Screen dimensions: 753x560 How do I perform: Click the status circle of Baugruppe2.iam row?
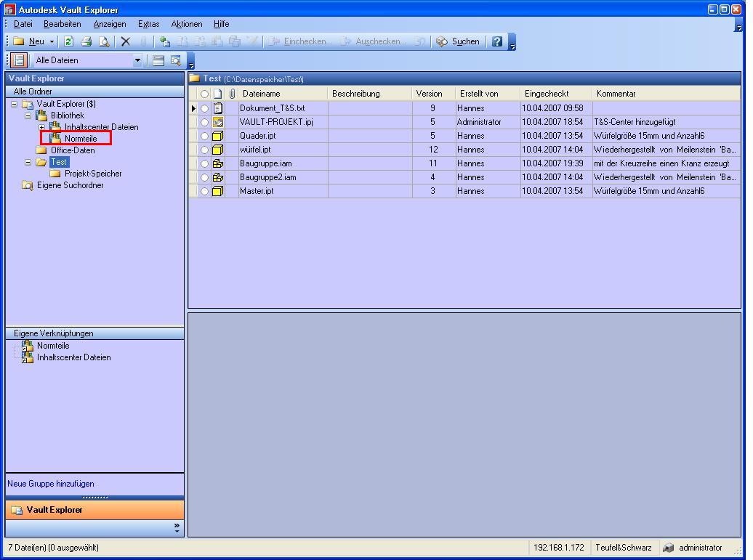click(204, 177)
